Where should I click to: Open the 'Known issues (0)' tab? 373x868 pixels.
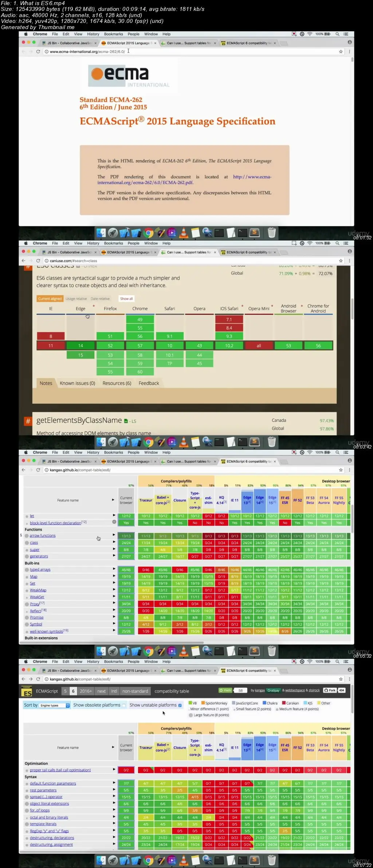click(77, 383)
